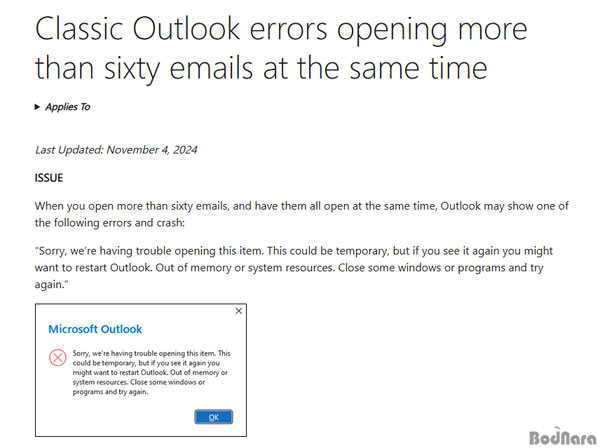
Task: Click the quoted line 'want to restart Outlook. Out of memory'
Action: pyautogui.click(x=289, y=268)
